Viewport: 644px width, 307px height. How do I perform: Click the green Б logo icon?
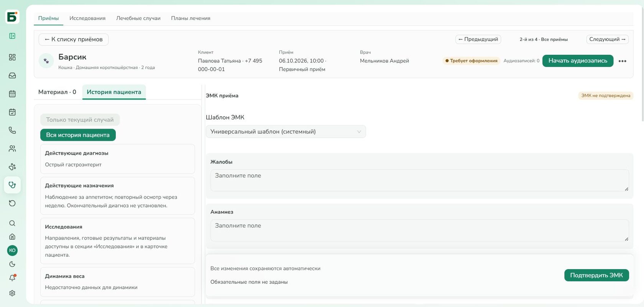tap(12, 17)
